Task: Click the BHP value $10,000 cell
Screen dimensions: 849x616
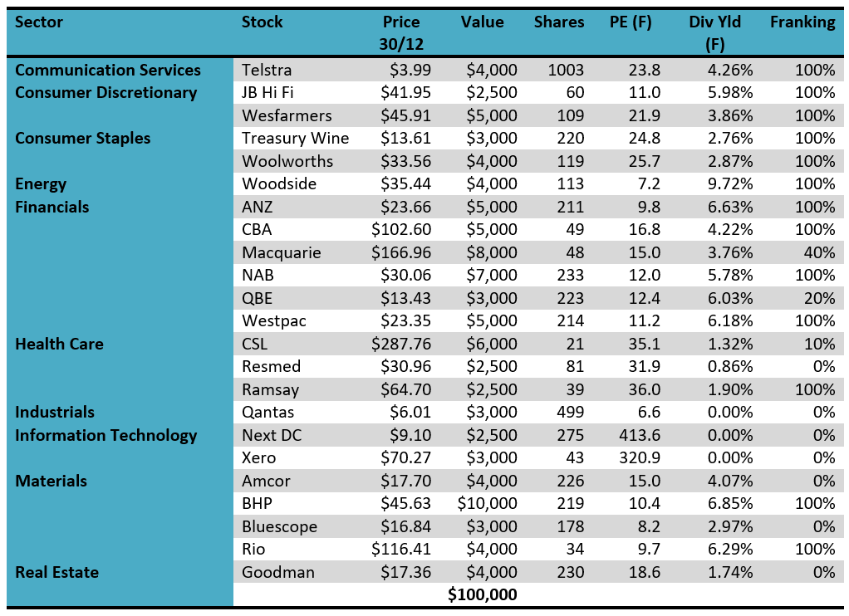Action: 487,504
